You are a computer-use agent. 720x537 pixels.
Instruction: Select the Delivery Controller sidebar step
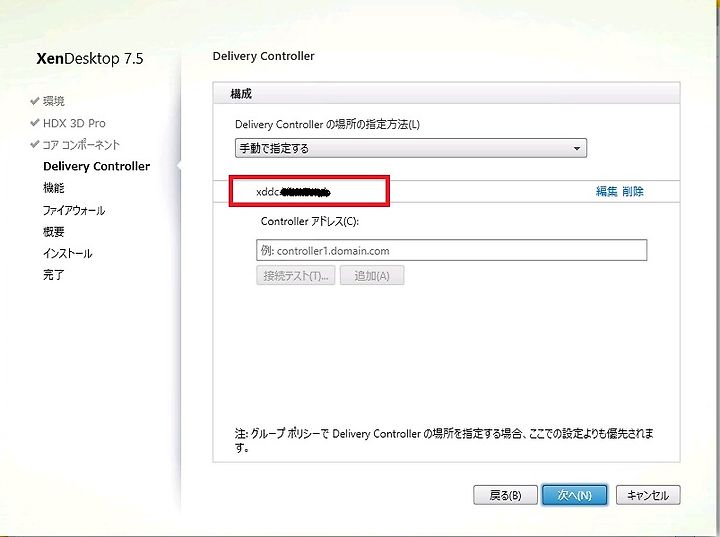click(x=96, y=166)
